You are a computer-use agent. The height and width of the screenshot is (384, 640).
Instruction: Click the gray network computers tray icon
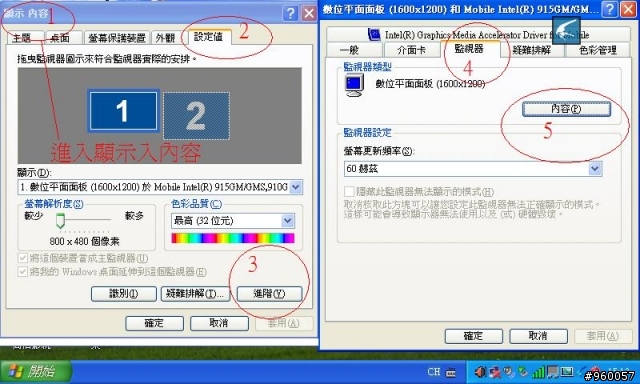click(x=553, y=372)
